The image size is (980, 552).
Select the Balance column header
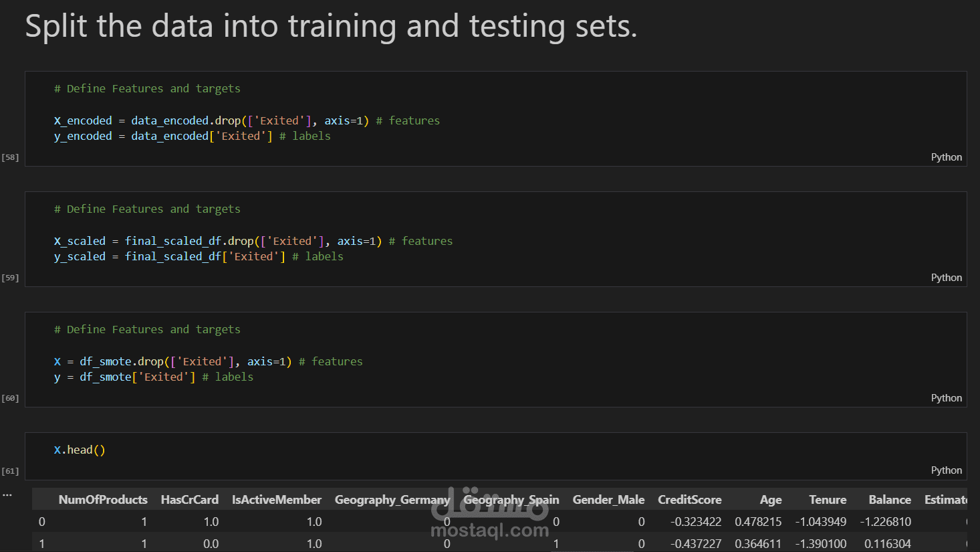coord(889,500)
